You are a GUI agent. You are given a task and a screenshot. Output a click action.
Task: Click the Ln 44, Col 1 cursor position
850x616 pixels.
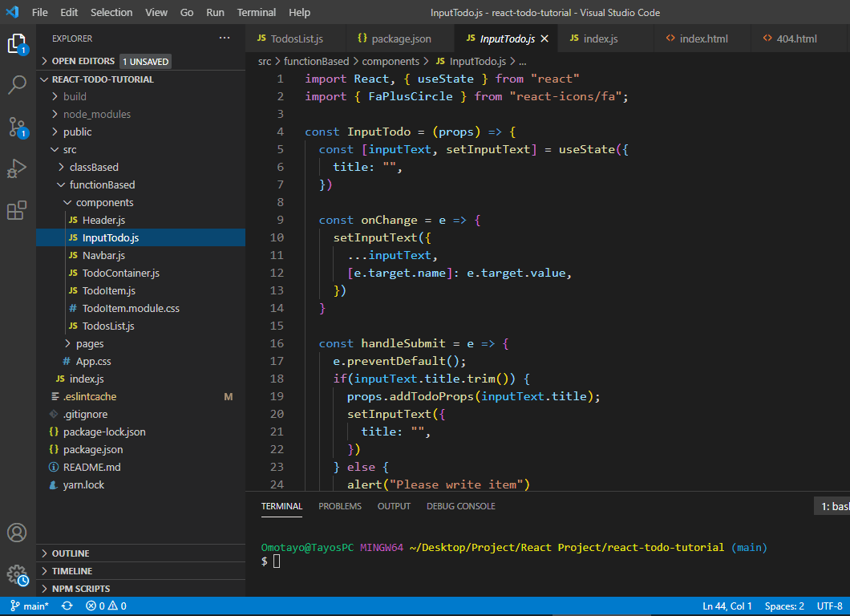click(727, 606)
